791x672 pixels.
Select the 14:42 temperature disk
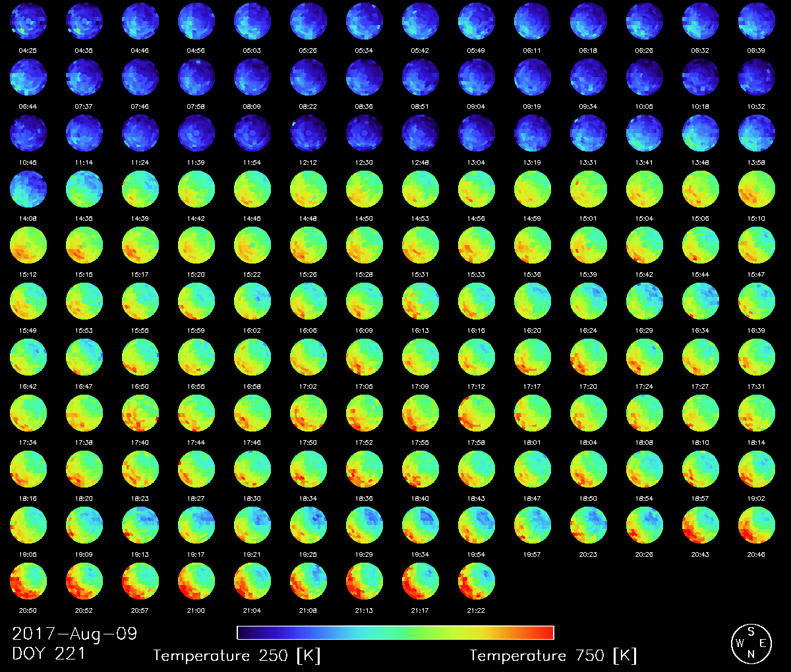pos(196,189)
